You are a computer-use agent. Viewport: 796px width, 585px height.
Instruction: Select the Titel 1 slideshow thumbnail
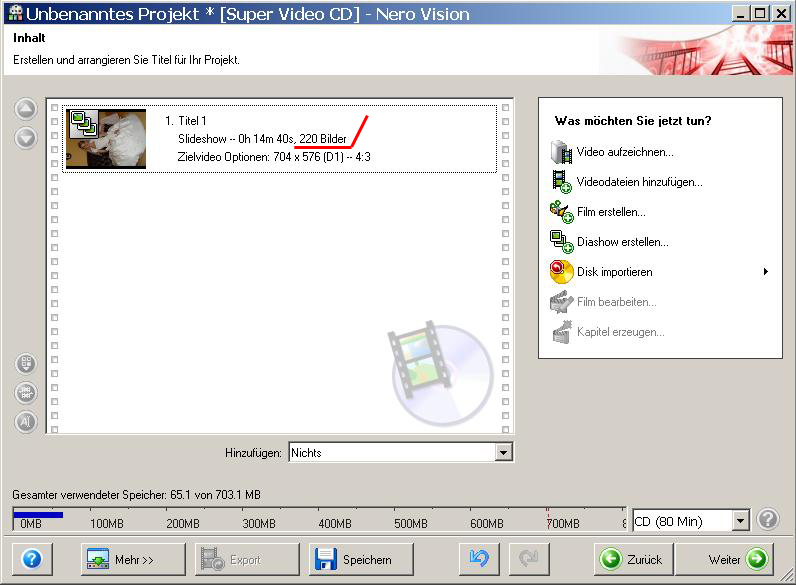(x=106, y=139)
